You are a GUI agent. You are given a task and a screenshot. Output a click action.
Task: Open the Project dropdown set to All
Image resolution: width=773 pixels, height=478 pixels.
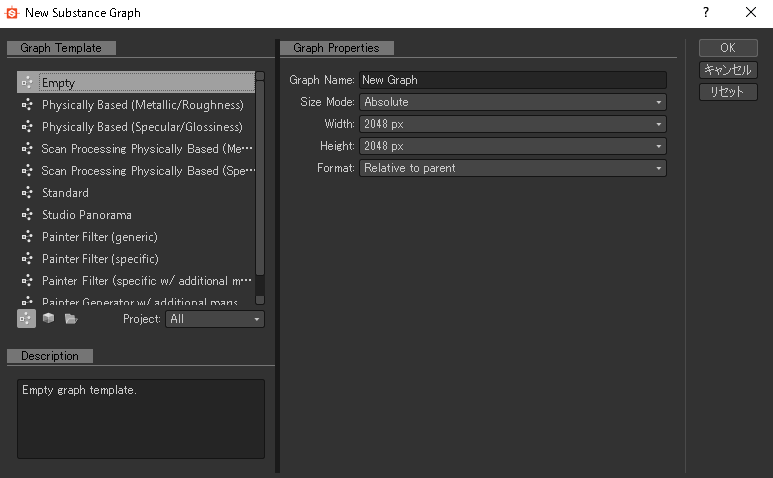215,319
